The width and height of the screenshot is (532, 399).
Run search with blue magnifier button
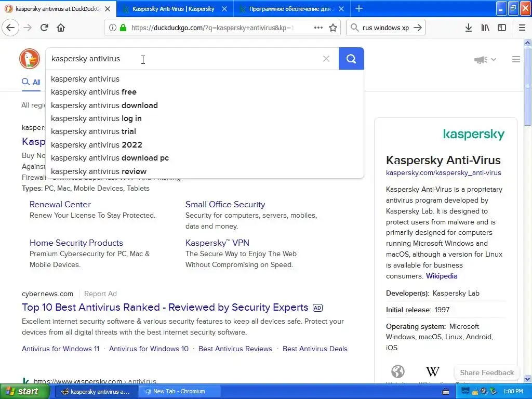pos(351,59)
